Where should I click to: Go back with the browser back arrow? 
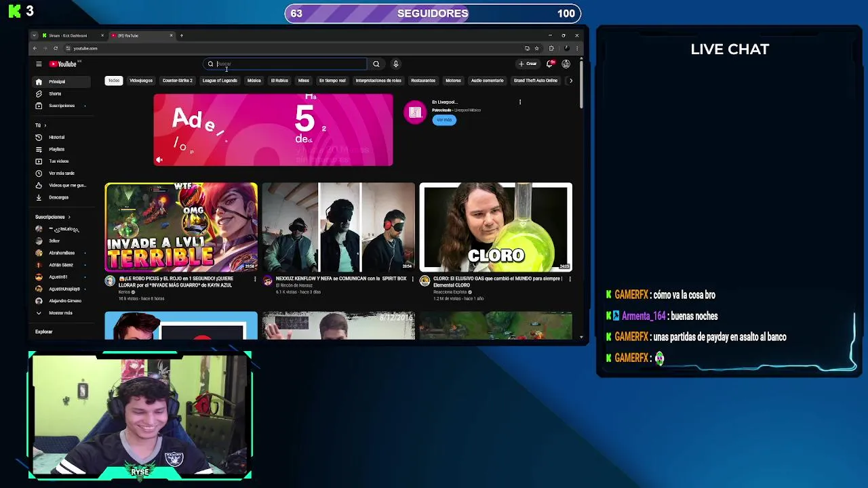35,48
